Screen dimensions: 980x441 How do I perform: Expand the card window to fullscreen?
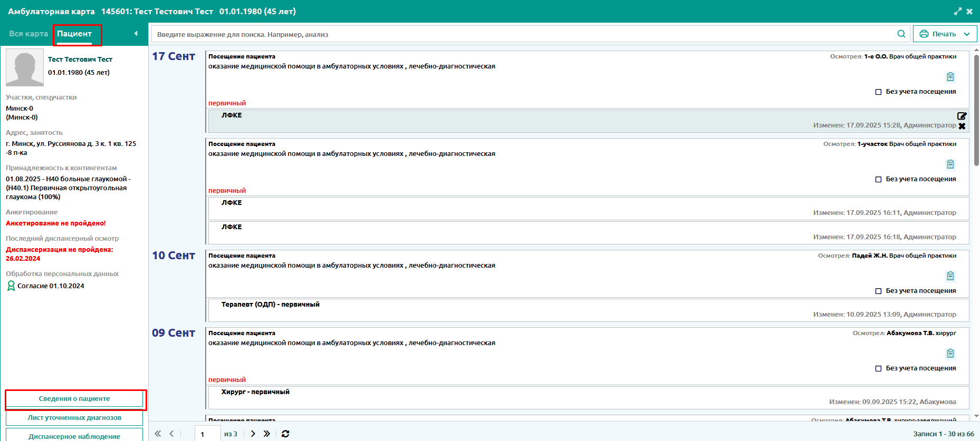tap(958, 11)
